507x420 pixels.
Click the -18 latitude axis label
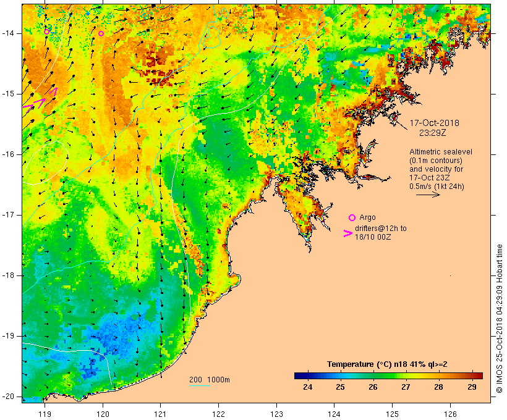[8, 275]
